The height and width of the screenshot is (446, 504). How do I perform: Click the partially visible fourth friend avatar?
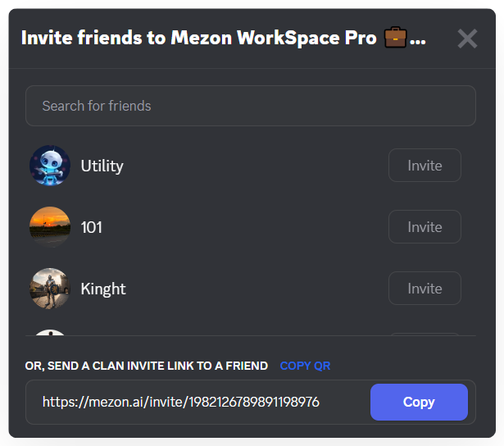(x=50, y=332)
